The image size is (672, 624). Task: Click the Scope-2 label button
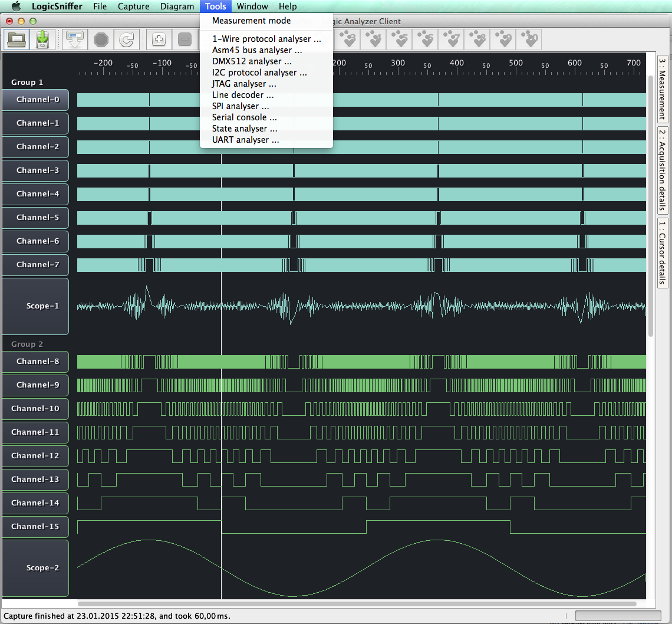click(x=35, y=568)
